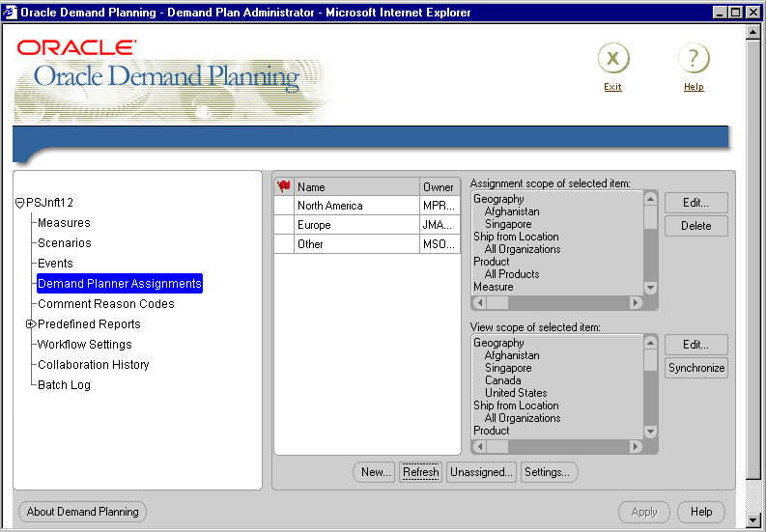
Task: Collapse the PSJnft12 tree node
Action: (x=20, y=203)
